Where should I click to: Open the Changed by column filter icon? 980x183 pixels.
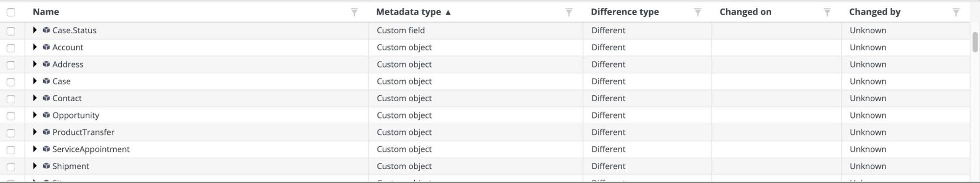[956, 12]
